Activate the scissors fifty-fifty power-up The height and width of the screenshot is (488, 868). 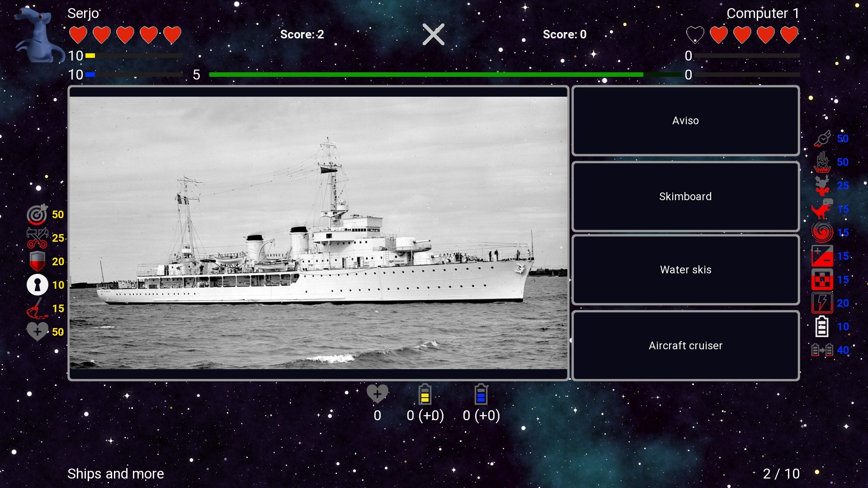click(x=38, y=238)
